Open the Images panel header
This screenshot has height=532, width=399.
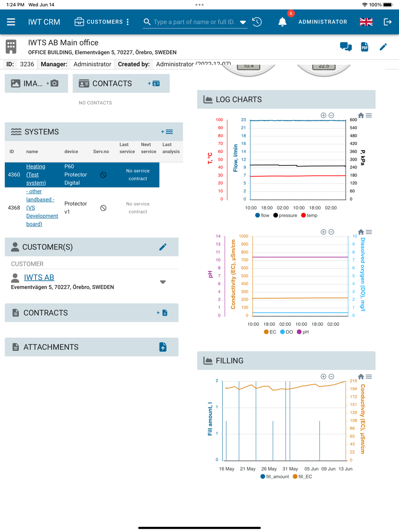coord(36,83)
